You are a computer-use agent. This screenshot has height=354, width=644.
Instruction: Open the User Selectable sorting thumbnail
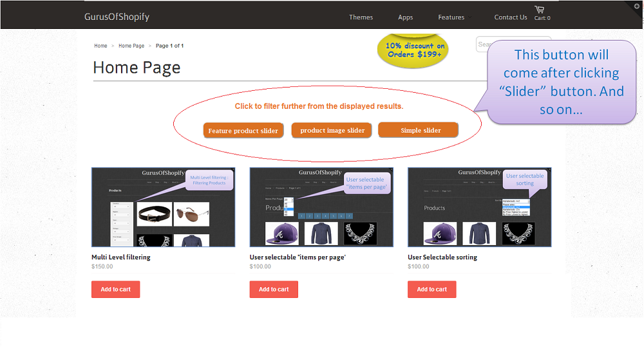tap(479, 207)
